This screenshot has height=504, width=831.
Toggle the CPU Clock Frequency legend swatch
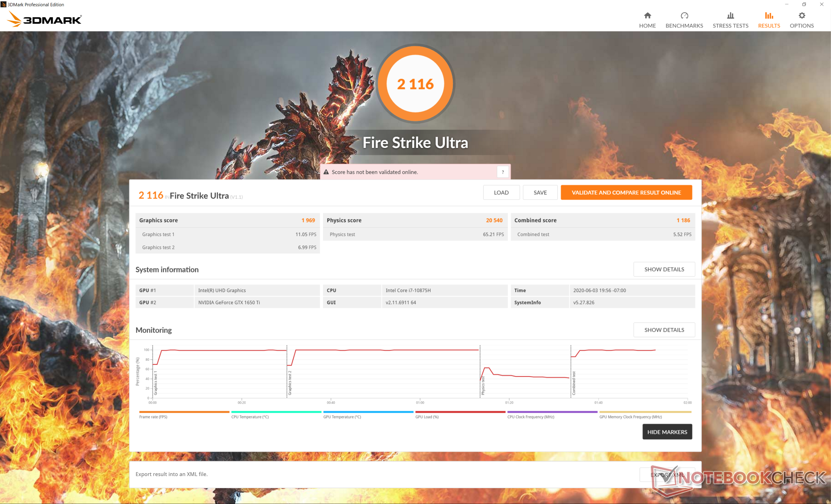552,412
